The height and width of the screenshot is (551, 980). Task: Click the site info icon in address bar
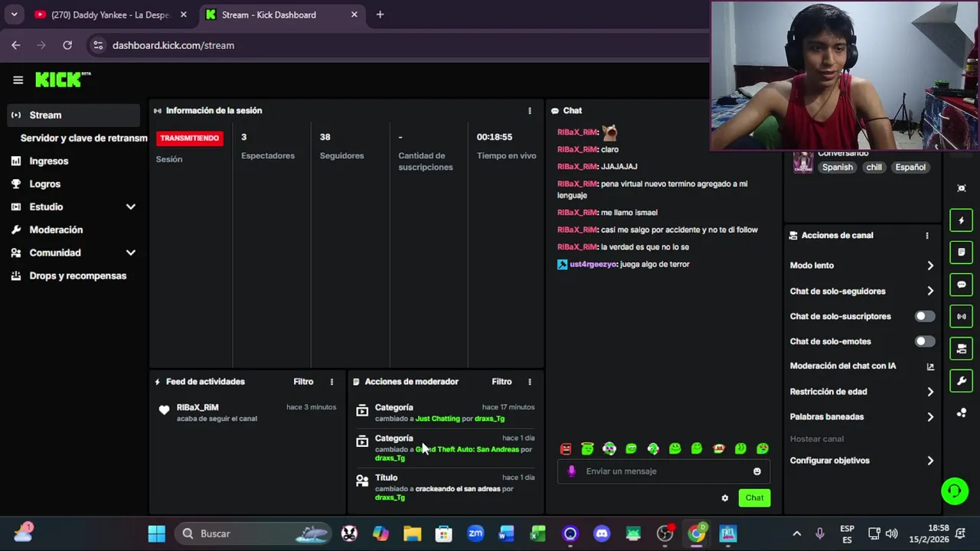click(98, 45)
